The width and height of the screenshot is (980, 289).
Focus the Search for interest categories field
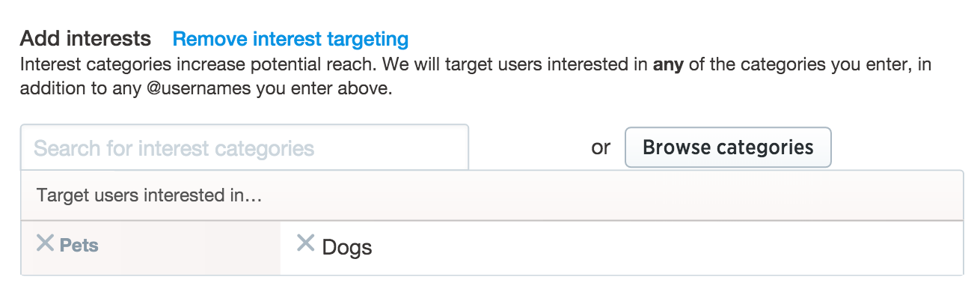coord(245,147)
